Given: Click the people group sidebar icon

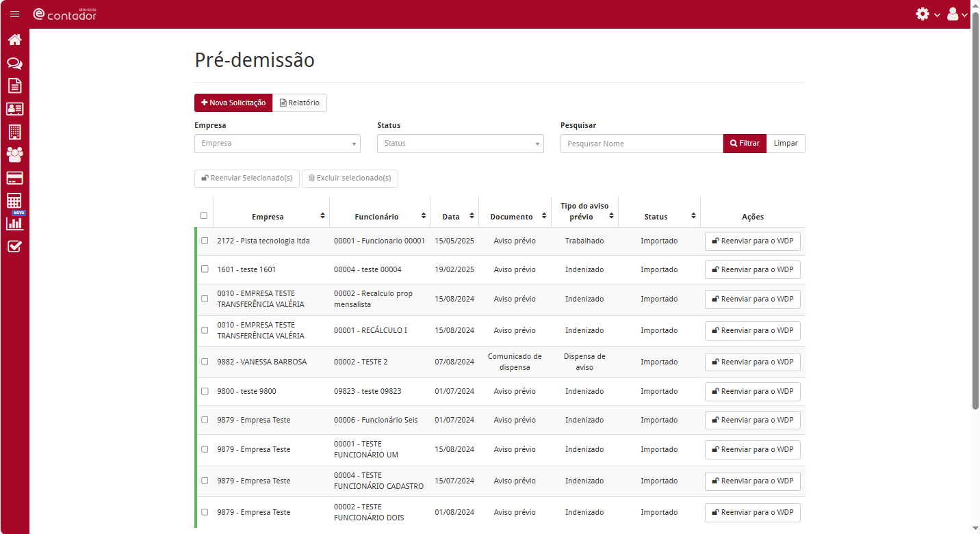Looking at the screenshot, I should coord(14,155).
